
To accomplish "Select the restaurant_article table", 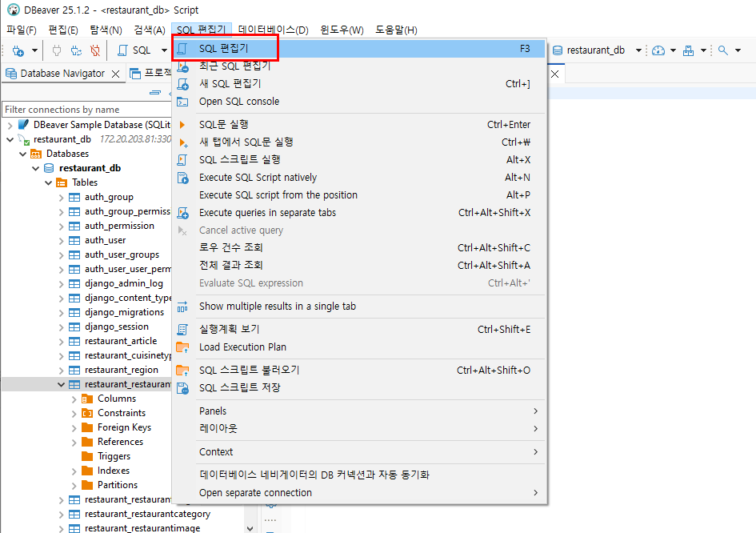I will coord(121,341).
